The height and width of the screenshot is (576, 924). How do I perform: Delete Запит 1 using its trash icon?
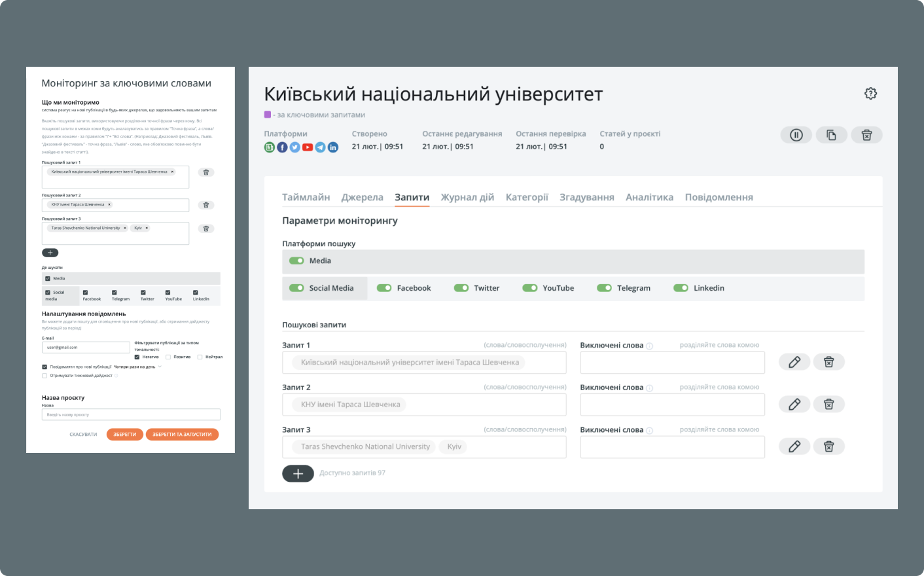828,362
